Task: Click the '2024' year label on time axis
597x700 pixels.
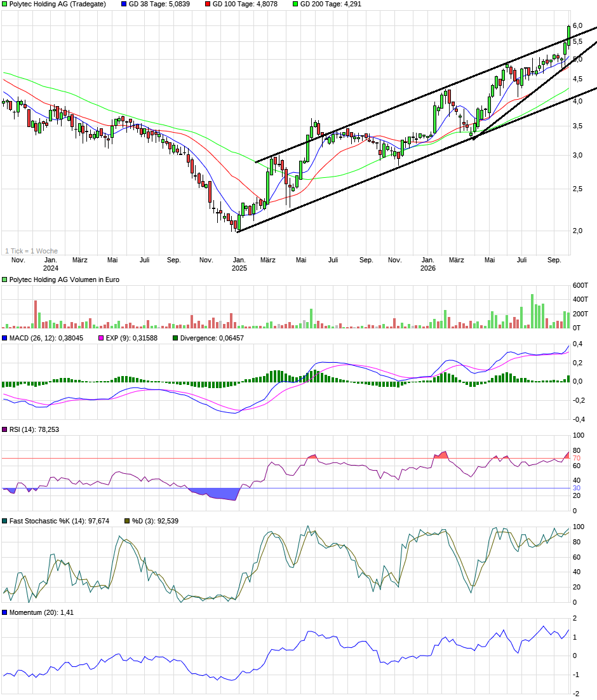Action: [x=50, y=268]
